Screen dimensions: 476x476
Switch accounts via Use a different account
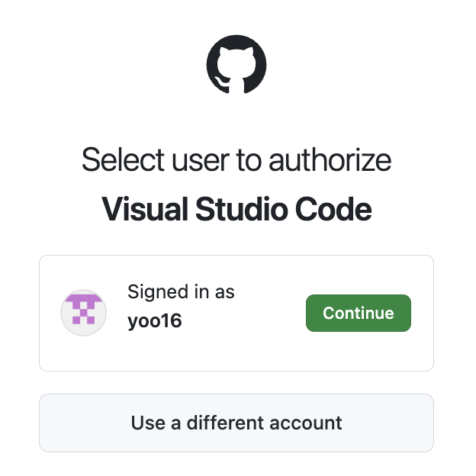coord(236,423)
